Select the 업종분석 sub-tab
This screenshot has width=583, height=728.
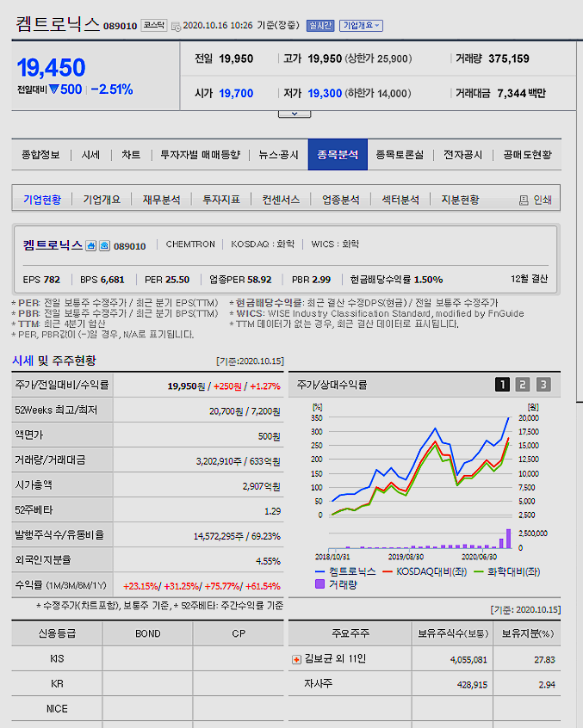coord(341,200)
